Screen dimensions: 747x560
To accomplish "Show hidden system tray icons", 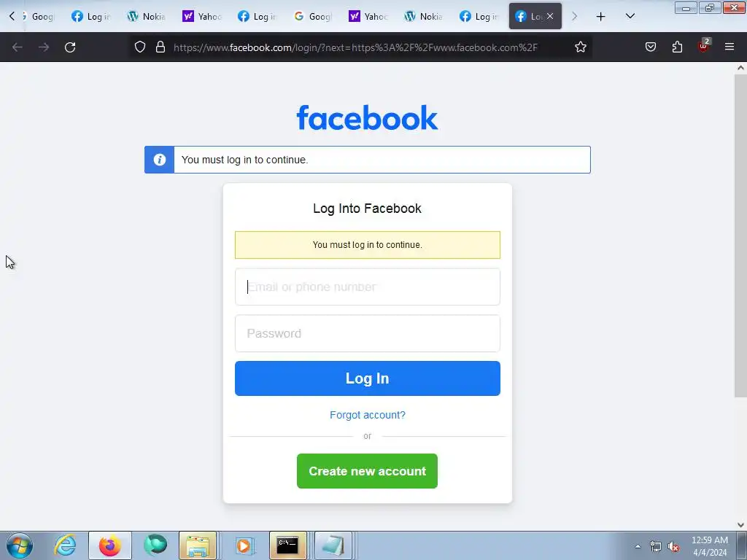I will point(638,547).
